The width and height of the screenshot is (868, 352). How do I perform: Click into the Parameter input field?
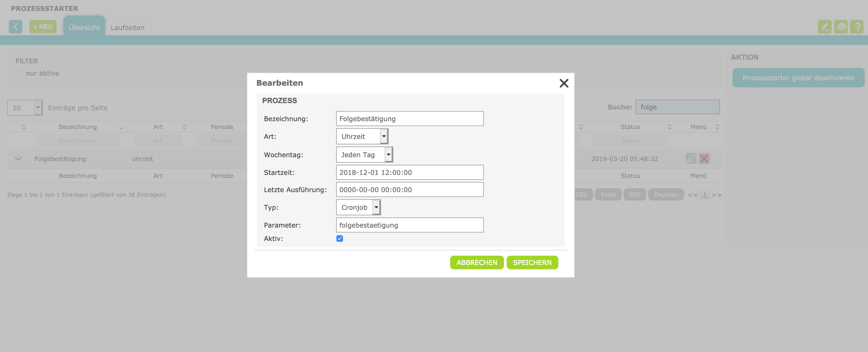coord(409,225)
